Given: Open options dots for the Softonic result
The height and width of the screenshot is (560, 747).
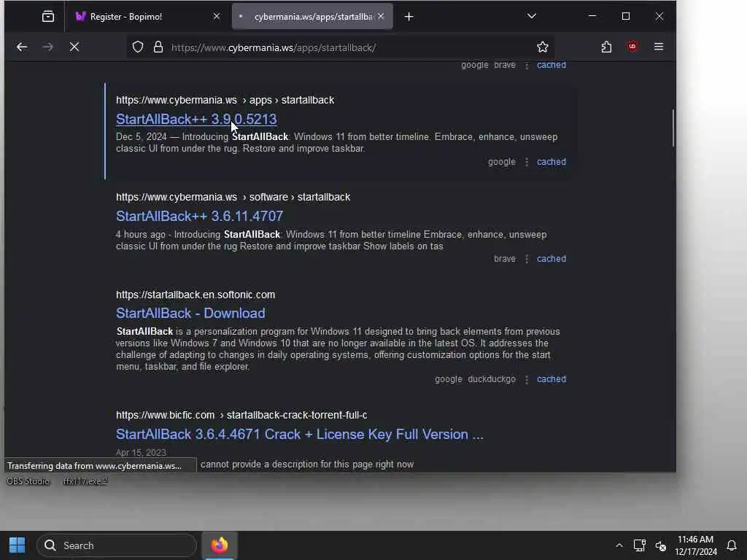Looking at the screenshot, I should [527, 379].
